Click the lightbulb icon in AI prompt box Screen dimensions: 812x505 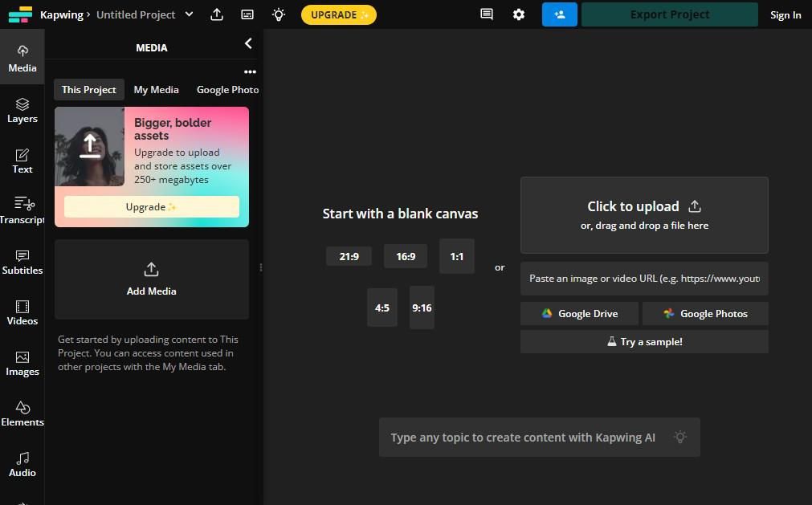680,438
